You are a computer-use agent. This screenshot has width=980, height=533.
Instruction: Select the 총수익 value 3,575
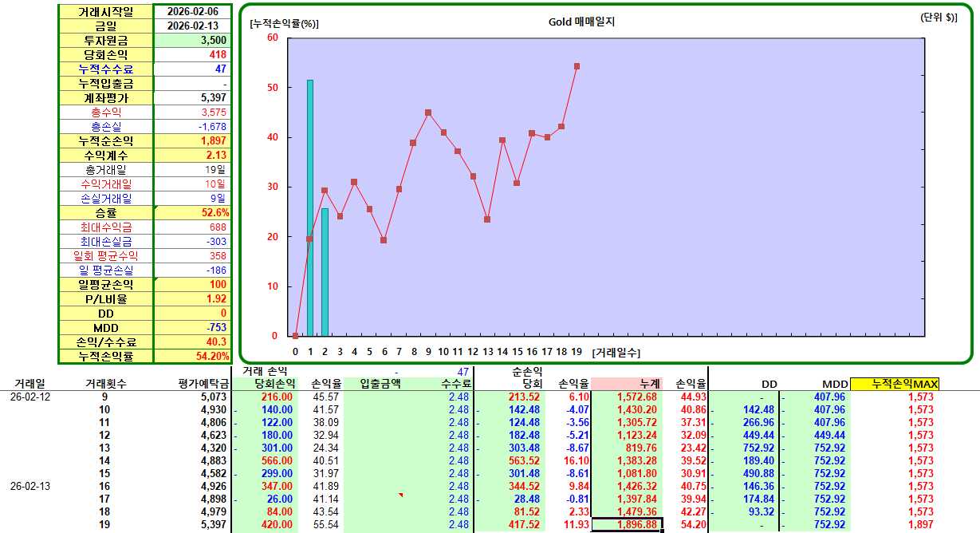(192, 112)
